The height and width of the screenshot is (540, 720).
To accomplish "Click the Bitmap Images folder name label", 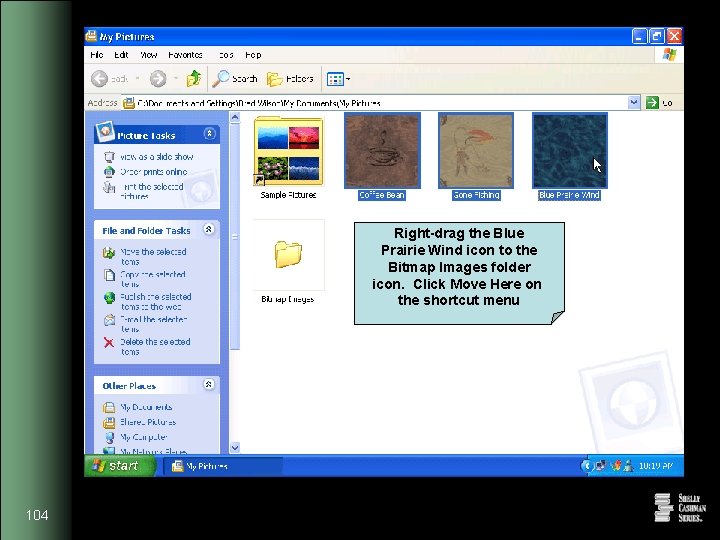I will 288,299.
